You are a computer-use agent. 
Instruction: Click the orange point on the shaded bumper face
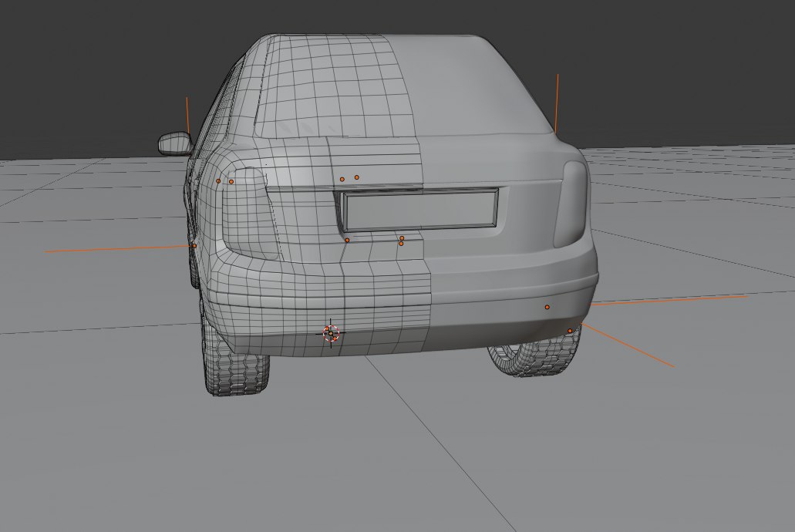click(547, 307)
